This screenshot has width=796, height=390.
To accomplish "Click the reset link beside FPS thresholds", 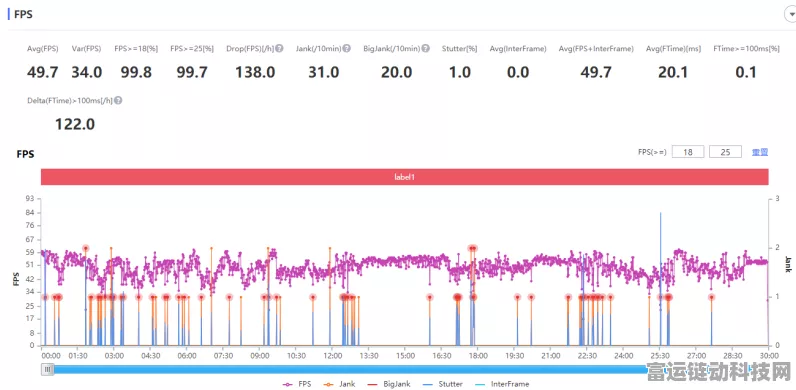I will point(760,152).
